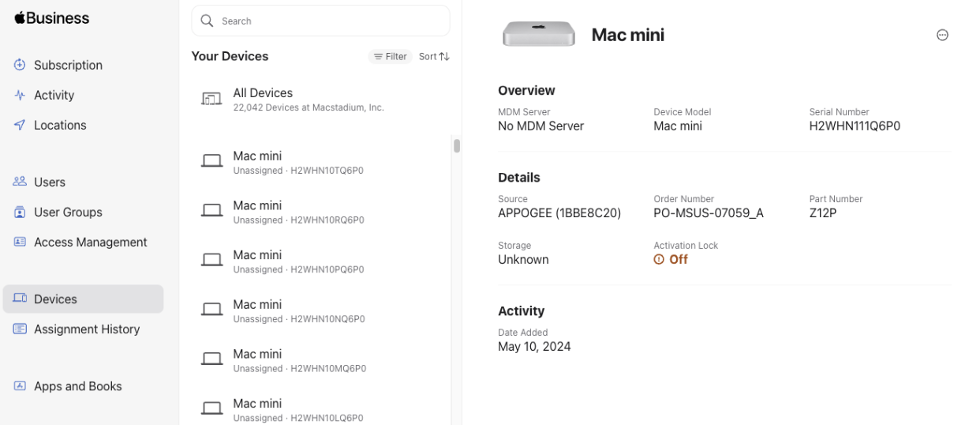Image resolution: width=980 pixels, height=425 pixels.
Task: Open the Filter options
Action: pyautogui.click(x=390, y=56)
